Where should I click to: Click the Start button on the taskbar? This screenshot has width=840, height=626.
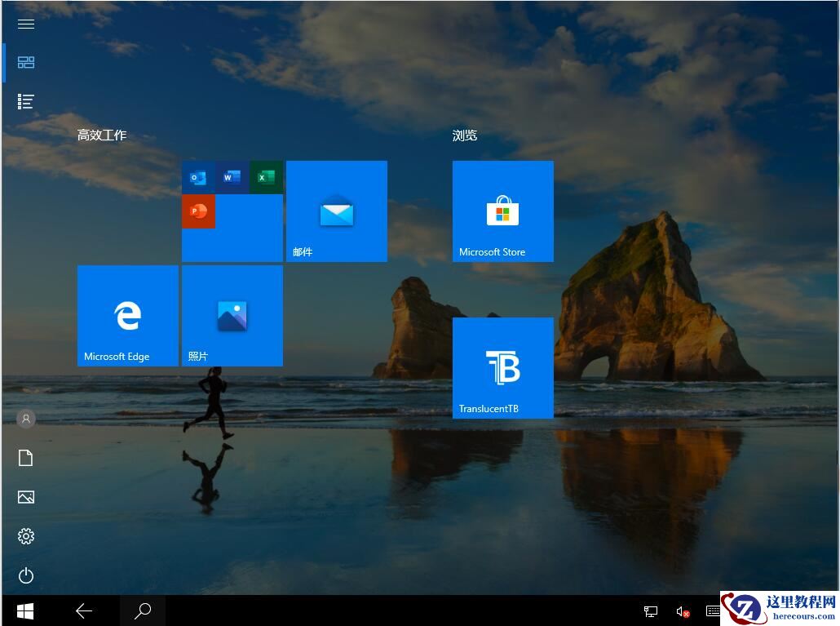point(24,610)
